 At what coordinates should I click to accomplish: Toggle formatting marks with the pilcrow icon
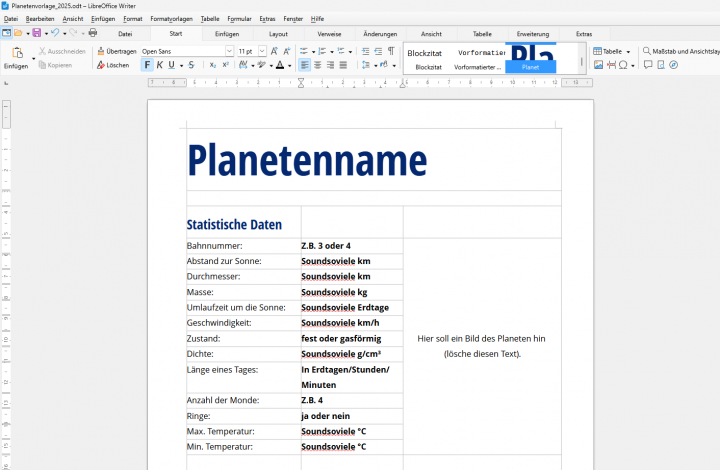pos(391,51)
